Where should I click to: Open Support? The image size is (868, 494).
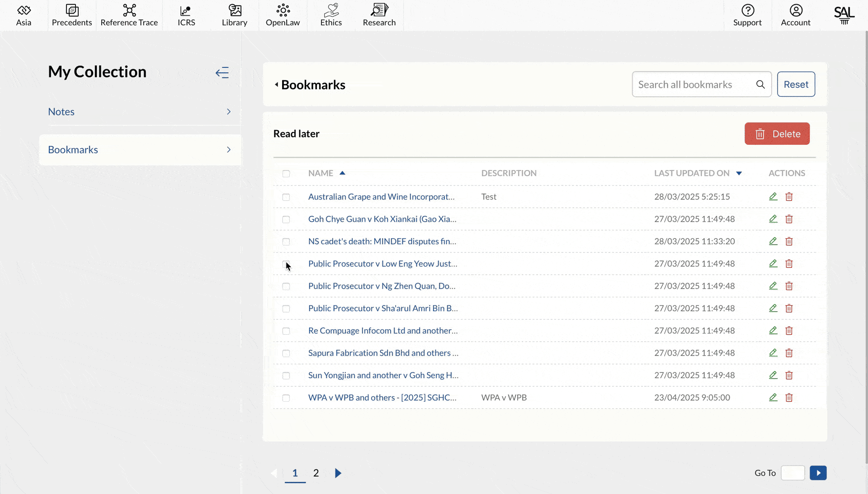point(748,15)
